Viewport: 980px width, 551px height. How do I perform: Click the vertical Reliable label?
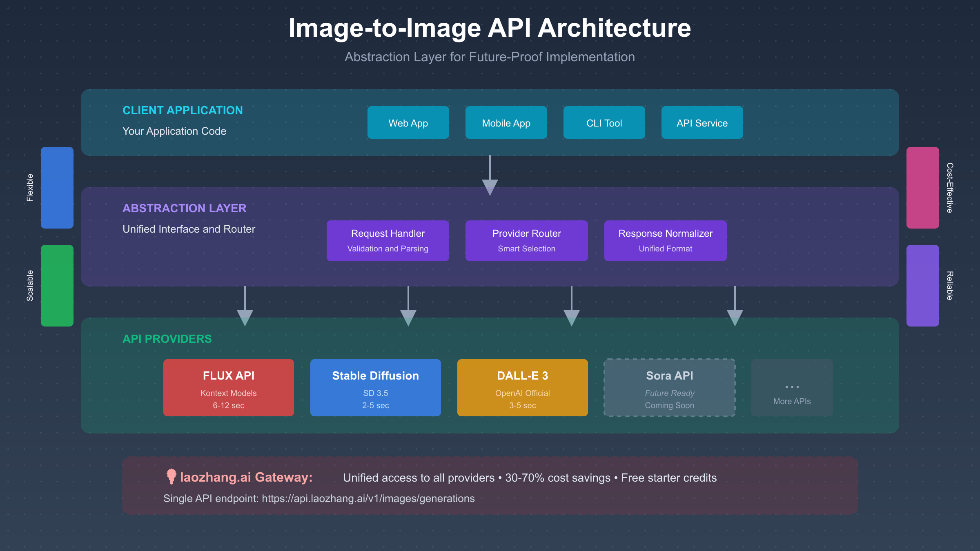click(x=950, y=286)
